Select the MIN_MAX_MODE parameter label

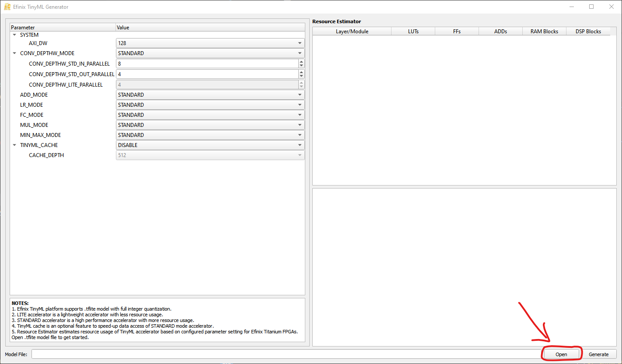tap(41, 135)
